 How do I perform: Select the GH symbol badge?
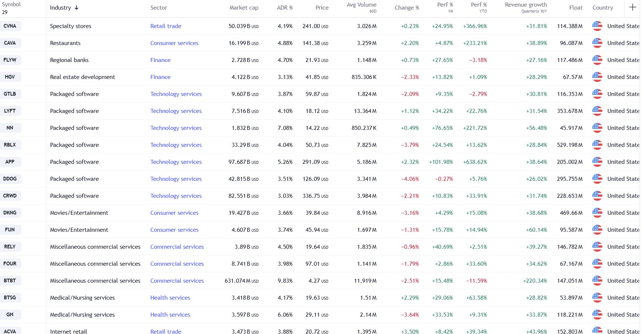(10, 314)
